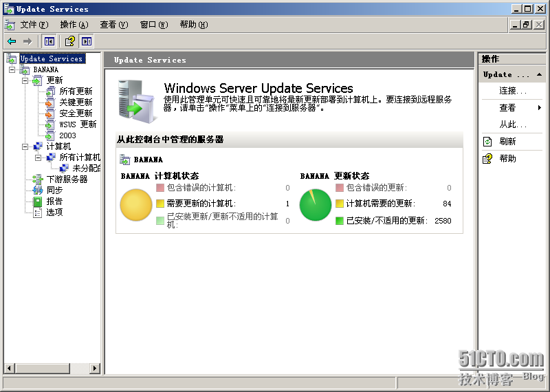Open the 帮助(H) menu
The width and height of the screenshot is (550, 392).
coord(194,25)
